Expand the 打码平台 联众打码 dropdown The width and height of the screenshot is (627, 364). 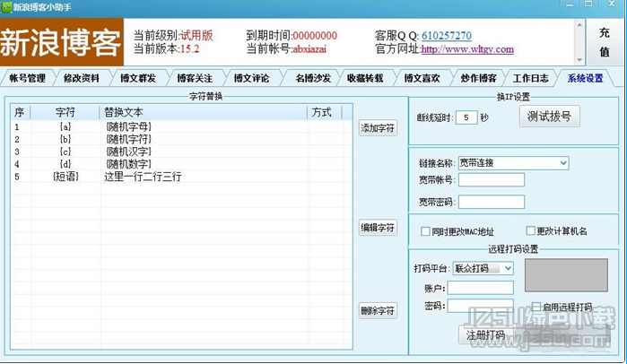click(508, 268)
